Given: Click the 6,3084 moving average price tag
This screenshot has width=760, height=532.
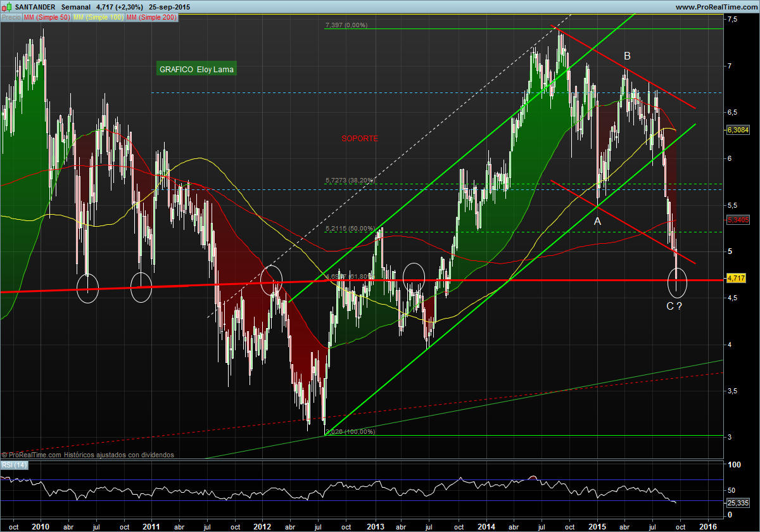Looking at the screenshot, I should click(x=738, y=129).
